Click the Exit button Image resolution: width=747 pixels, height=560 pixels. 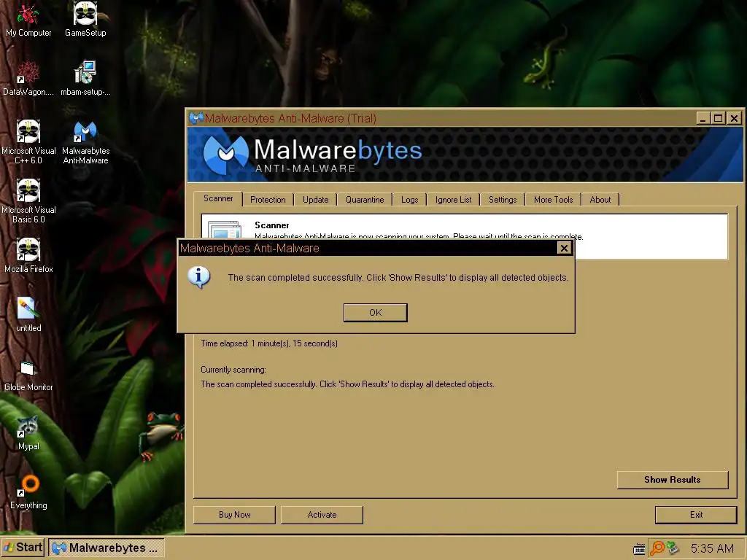(x=696, y=515)
